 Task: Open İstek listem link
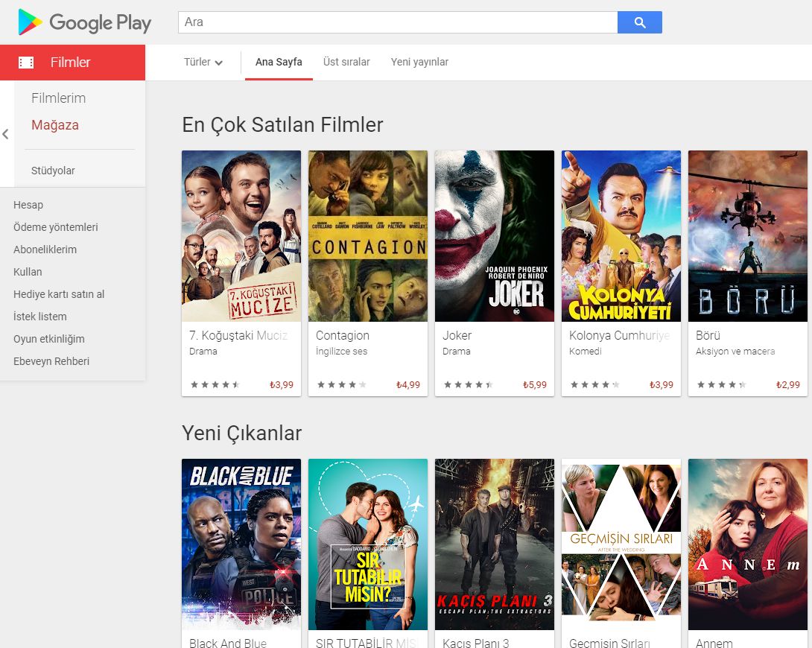click(40, 317)
